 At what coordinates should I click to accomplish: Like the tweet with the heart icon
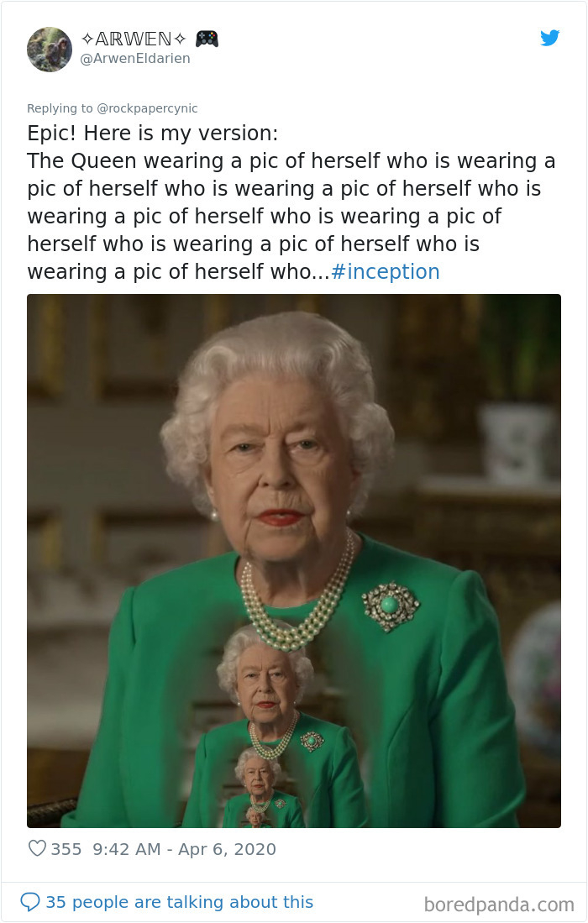tap(37, 848)
